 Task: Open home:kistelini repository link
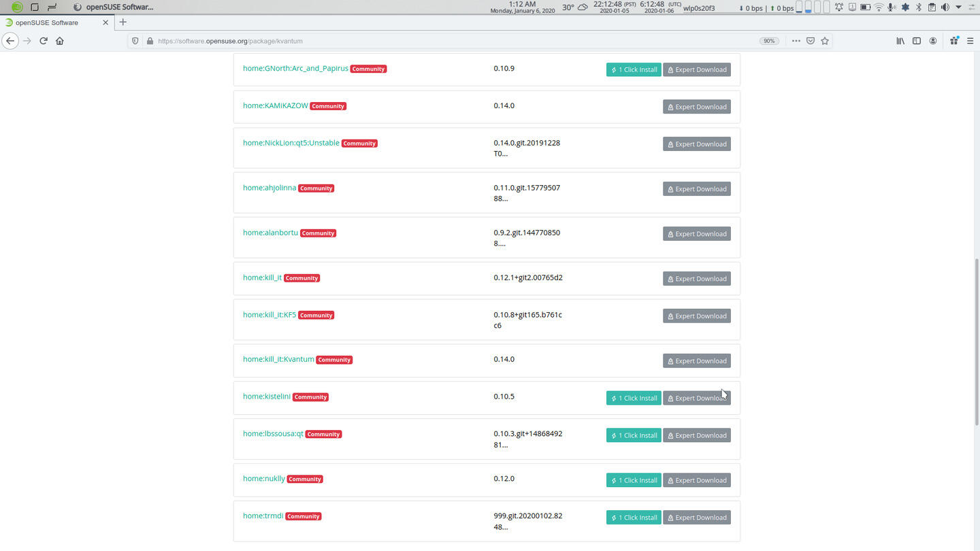[267, 397]
